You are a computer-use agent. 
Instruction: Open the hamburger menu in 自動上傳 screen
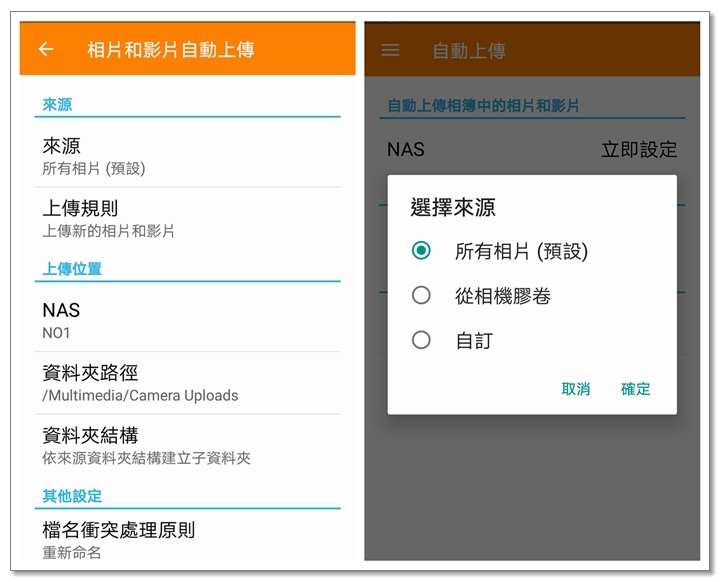pyautogui.click(x=390, y=50)
